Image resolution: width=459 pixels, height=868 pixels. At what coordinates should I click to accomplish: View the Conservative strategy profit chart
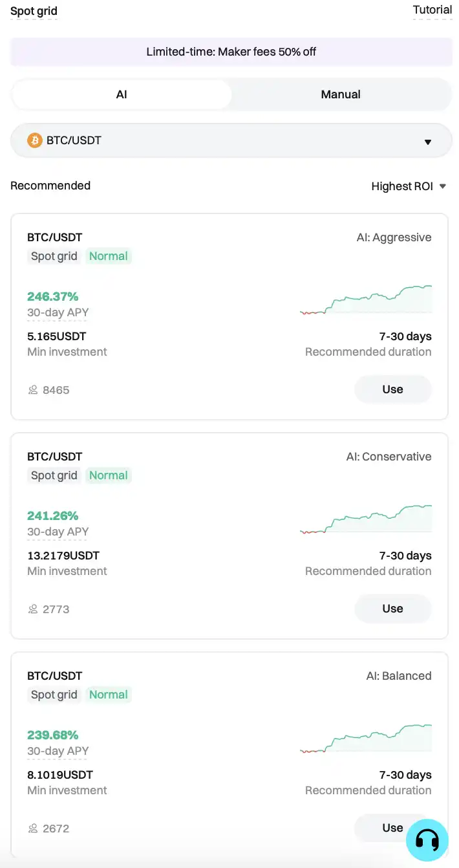(366, 519)
